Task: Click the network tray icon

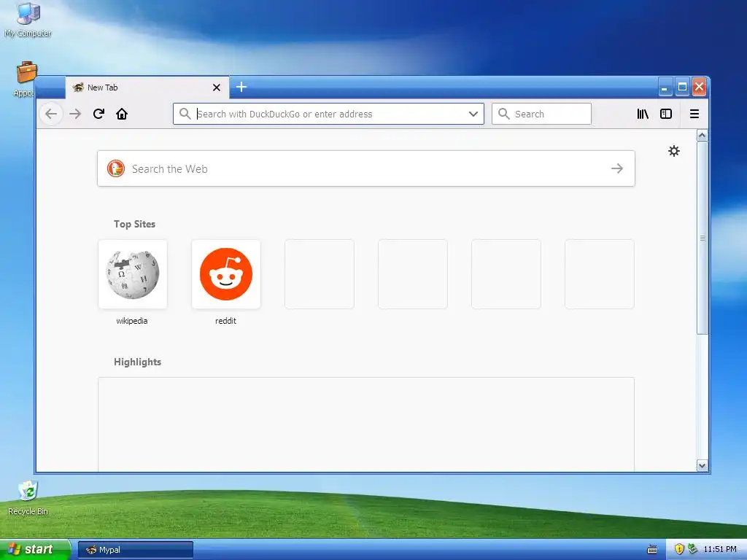Action: [x=693, y=549]
